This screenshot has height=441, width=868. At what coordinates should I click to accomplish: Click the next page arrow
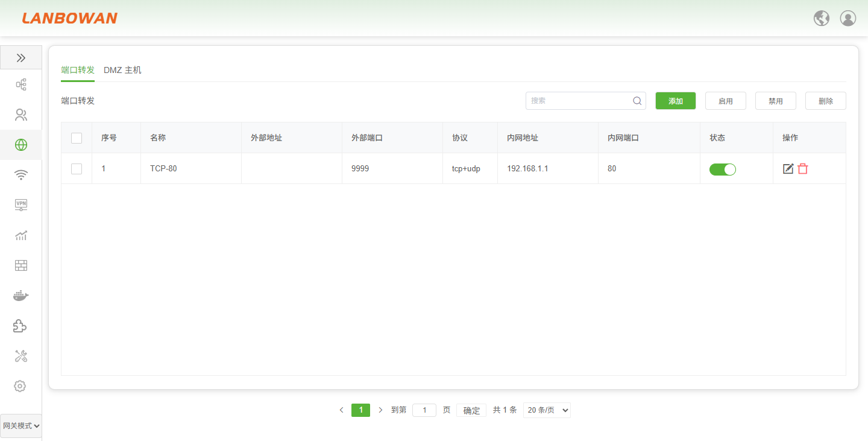point(380,410)
